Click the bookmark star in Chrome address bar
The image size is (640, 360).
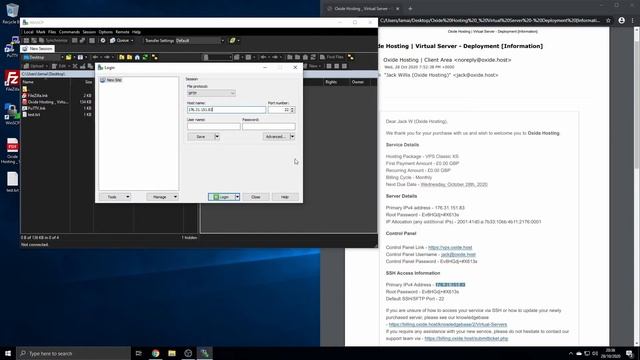coord(608,20)
